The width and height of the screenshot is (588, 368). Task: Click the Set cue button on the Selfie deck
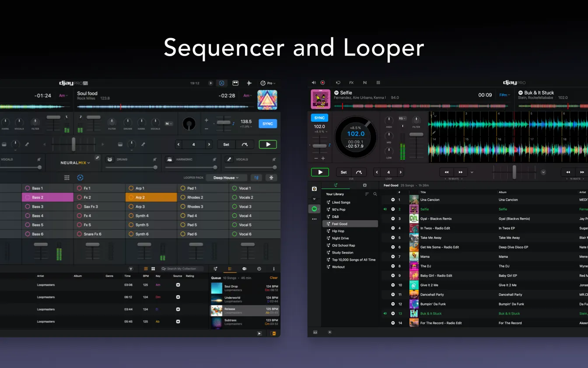click(344, 172)
